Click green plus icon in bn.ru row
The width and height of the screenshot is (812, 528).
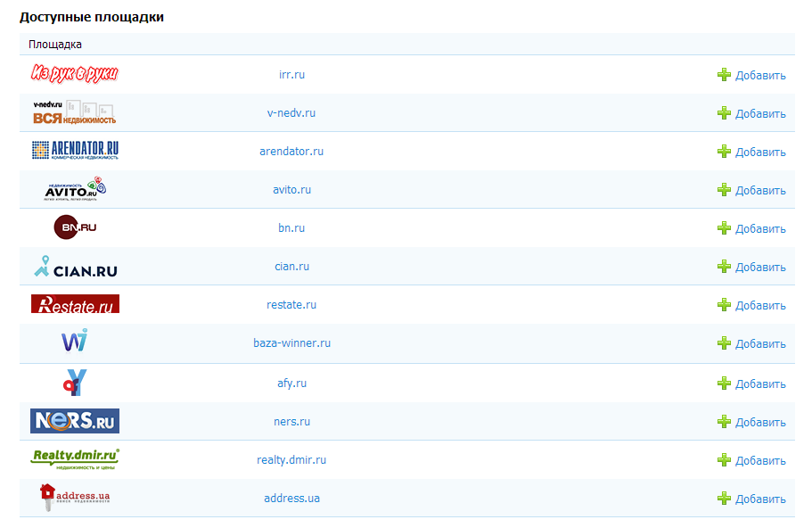pos(724,228)
